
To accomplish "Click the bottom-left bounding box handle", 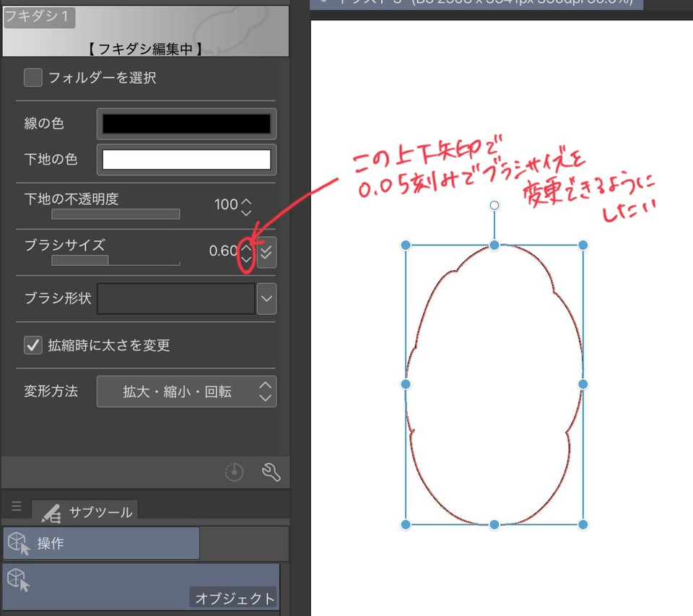I will (x=406, y=525).
